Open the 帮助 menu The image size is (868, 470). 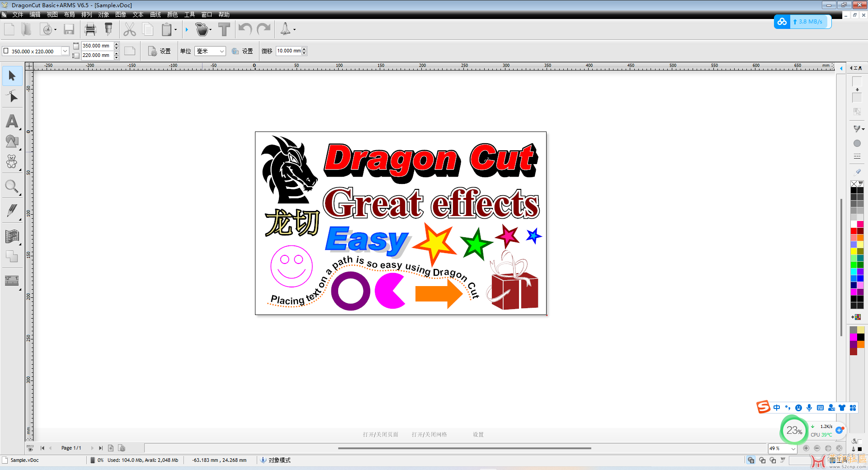224,14
